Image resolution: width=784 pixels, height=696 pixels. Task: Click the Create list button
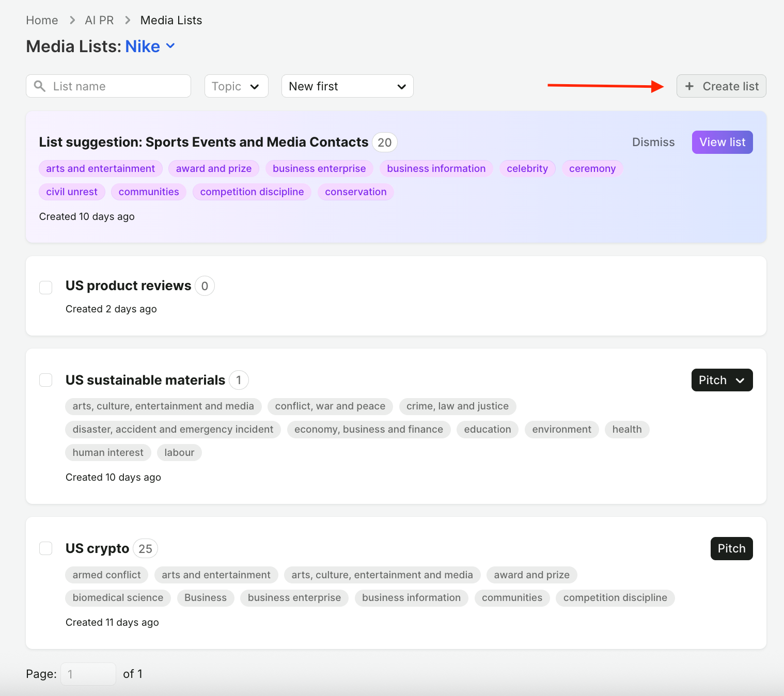722,86
